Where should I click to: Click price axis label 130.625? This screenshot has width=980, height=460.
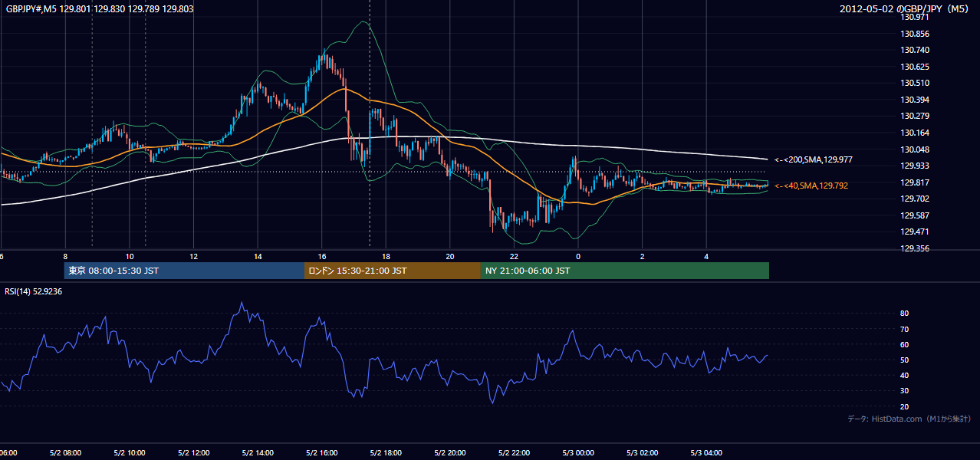(916, 67)
